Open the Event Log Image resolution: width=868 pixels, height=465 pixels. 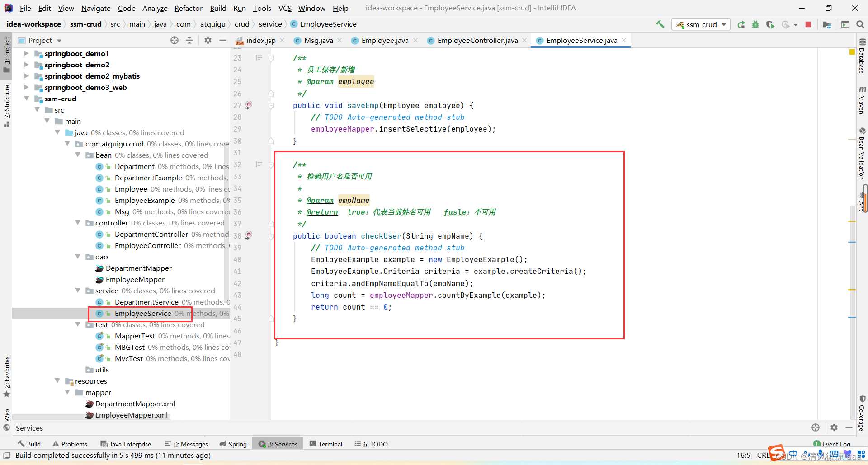coord(832,444)
